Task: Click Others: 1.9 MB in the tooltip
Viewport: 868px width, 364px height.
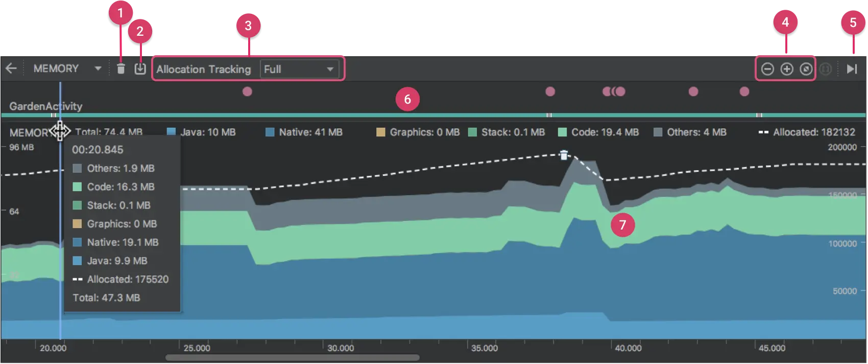Action: [113, 168]
